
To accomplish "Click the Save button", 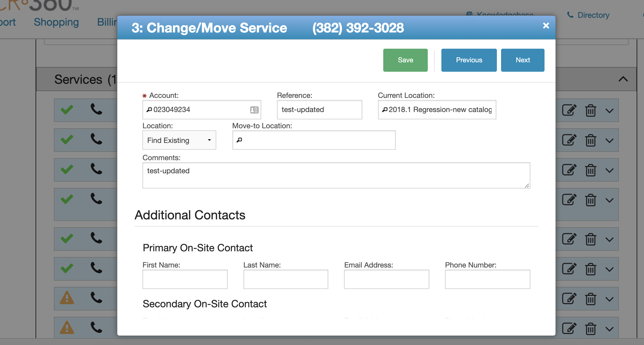I will [x=406, y=60].
